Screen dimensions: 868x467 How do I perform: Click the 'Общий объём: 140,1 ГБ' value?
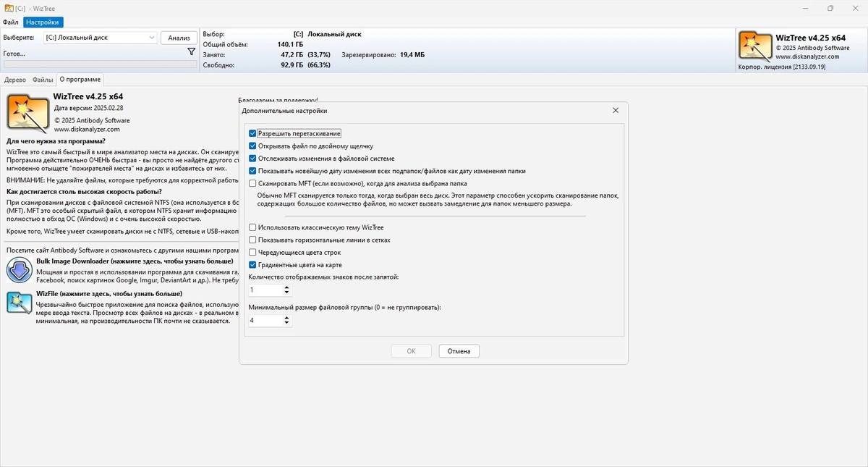(290, 44)
